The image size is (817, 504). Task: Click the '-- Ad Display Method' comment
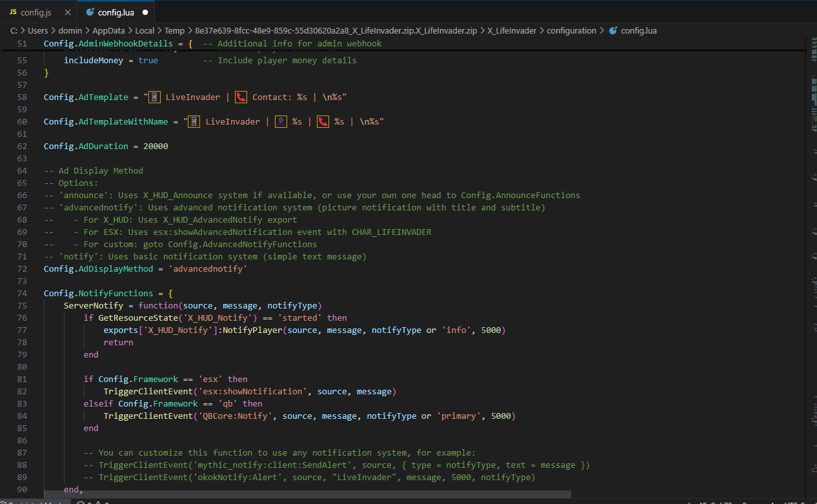[94, 171]
